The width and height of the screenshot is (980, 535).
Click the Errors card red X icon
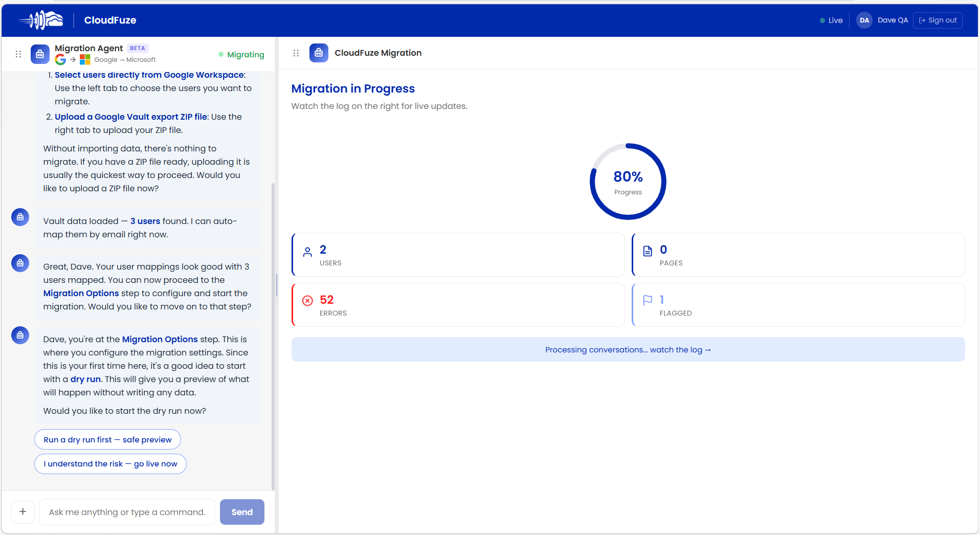click(x=307, y=301)
